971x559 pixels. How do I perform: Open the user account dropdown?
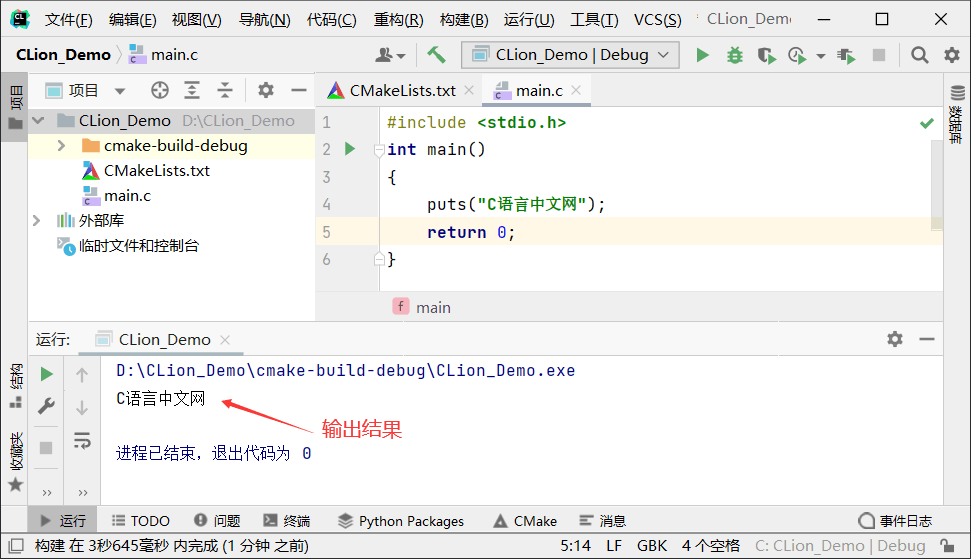390,55
